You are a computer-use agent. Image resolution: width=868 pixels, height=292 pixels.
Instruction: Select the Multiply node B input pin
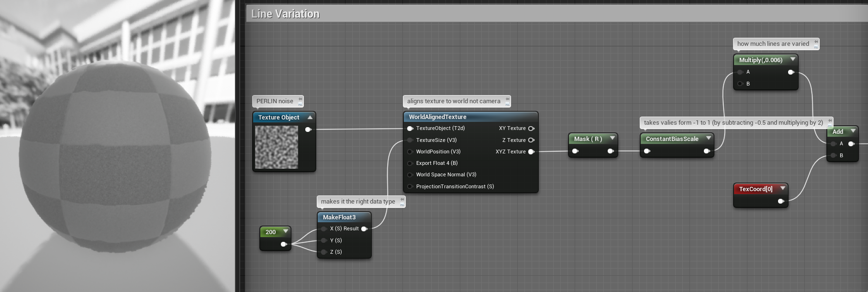click(740, 84)
